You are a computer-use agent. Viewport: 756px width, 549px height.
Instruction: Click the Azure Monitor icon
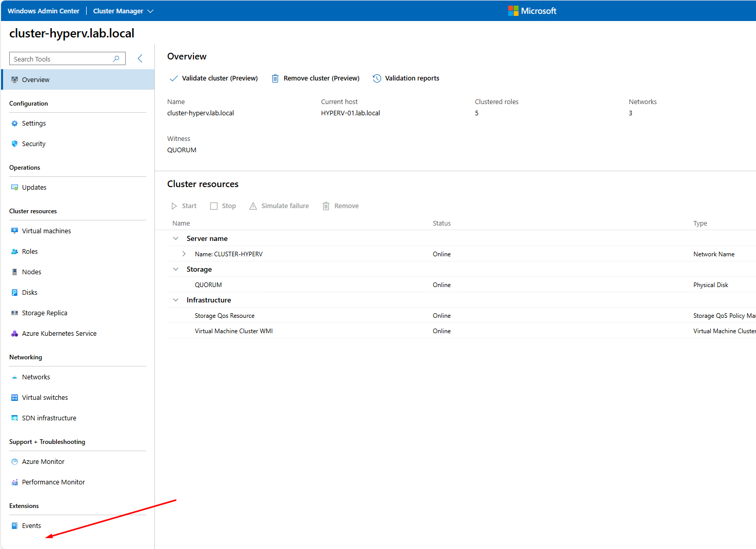[x=14, y=462]
